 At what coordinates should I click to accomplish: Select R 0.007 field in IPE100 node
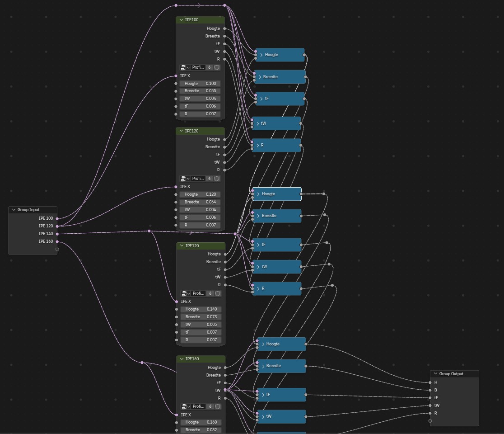click(200, 114)
